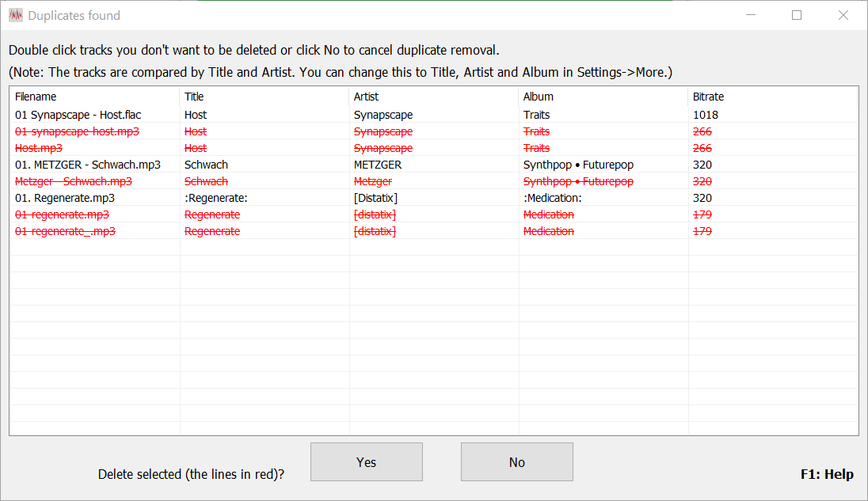Click the title cell ':Regenerate:'
Viewport: 868px width, 501px height.
click(216, 197)
